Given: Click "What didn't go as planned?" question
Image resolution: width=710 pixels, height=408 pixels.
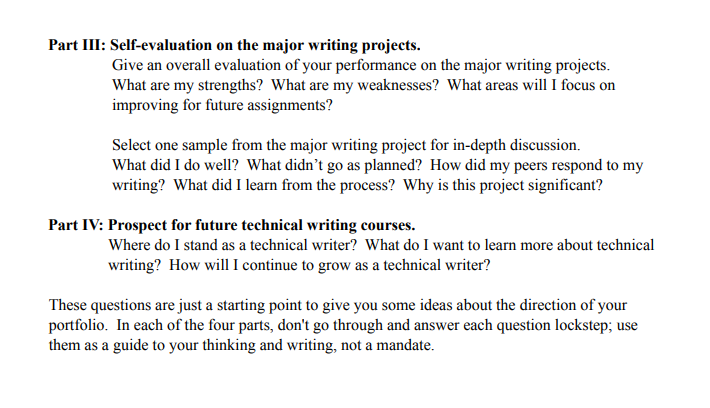Looking at the screenshot, I should point(334,165).
